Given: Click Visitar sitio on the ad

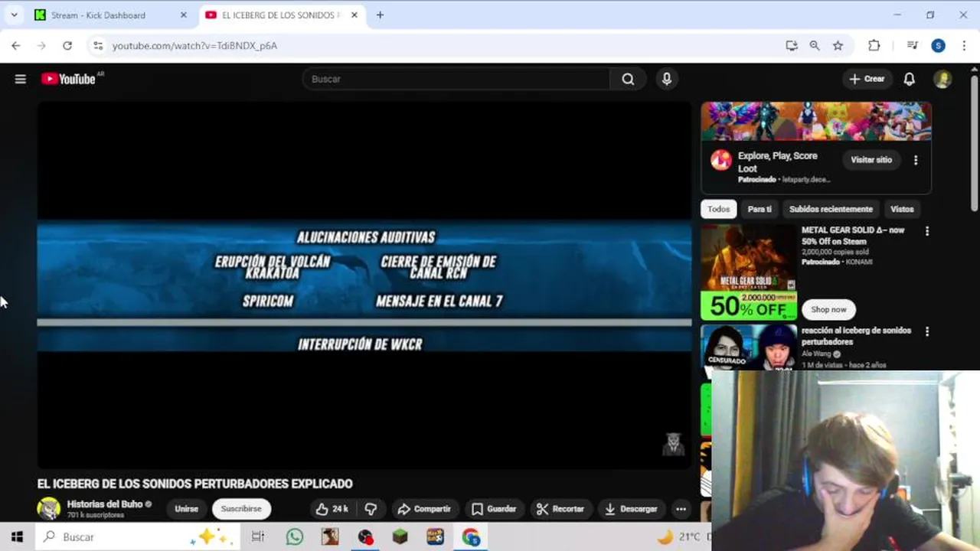Looking at the screenshot, I should point(871,160).
